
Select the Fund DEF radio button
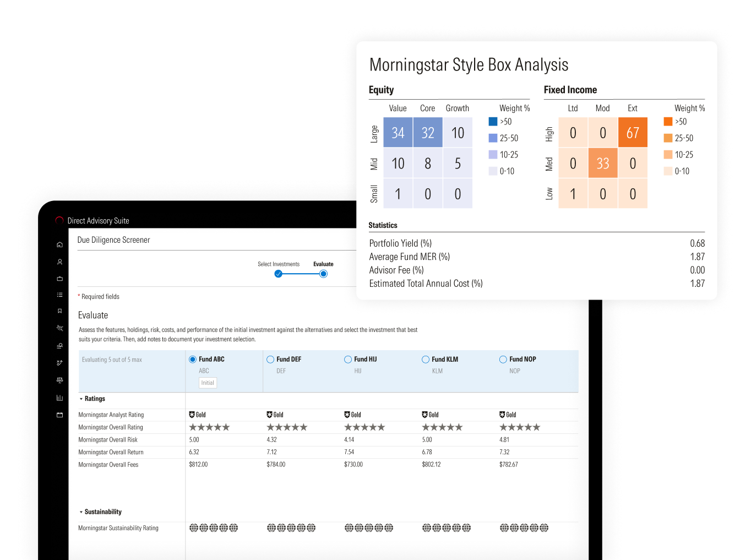click(270, 360)
